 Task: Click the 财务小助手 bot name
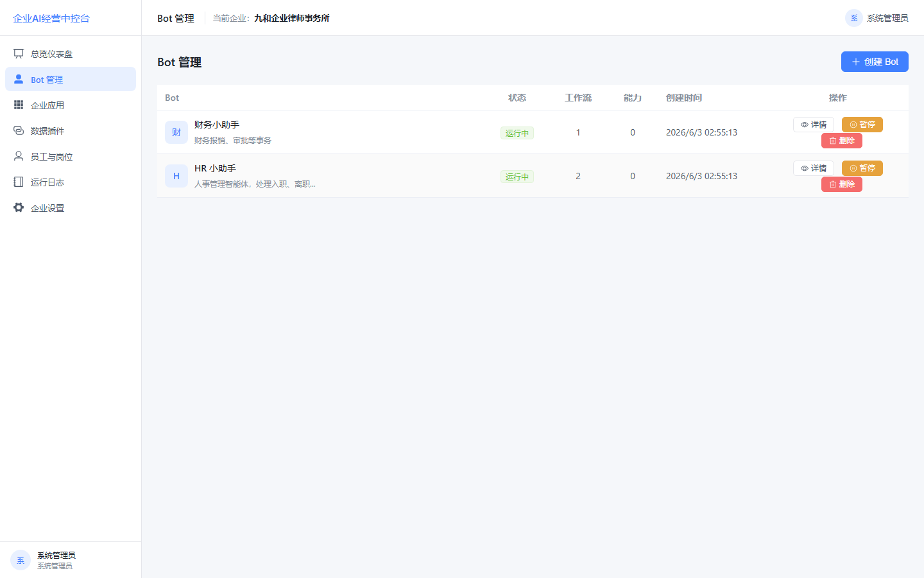(217, 125)
